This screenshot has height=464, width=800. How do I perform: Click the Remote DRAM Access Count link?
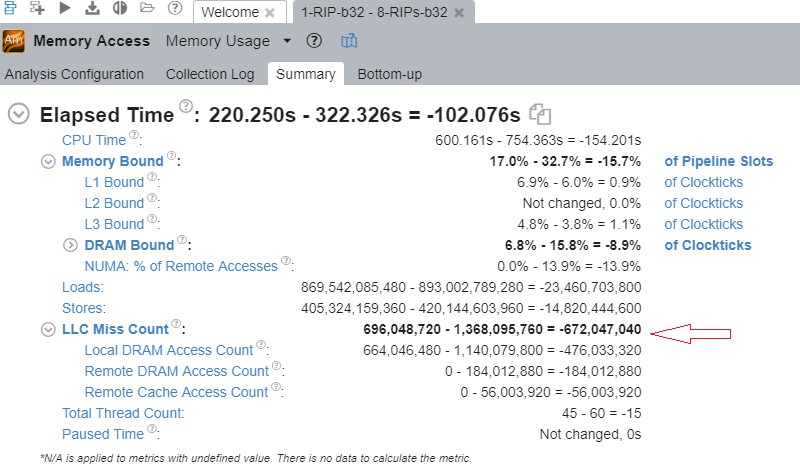[x=177, y=371]
